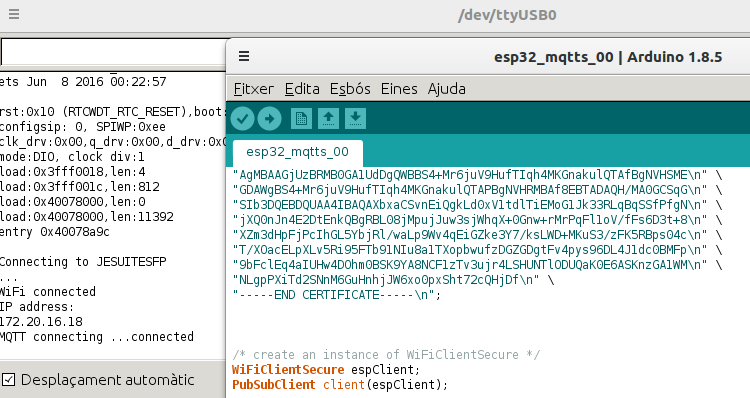Open the Esbós menu
This screenshot has height=398, width=750.
(350, 89)
